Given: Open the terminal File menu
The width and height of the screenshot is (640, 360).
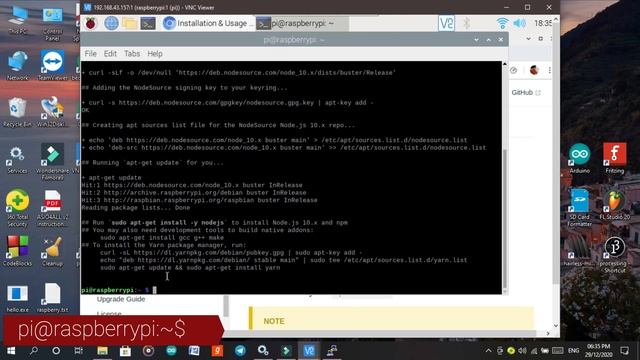Looking at the screenshot, I should [x=91, y=53].
